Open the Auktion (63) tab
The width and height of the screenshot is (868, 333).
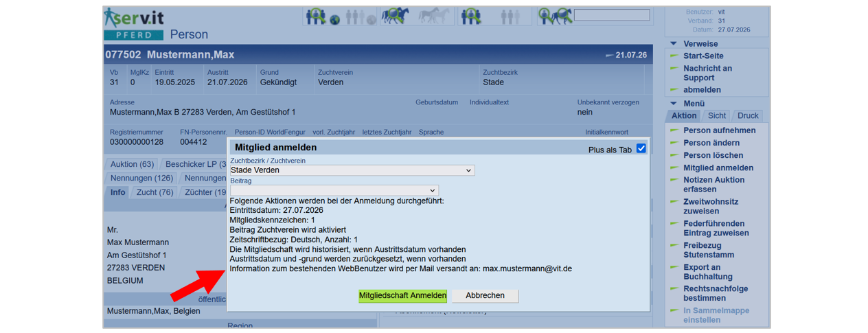click(132, 164)
